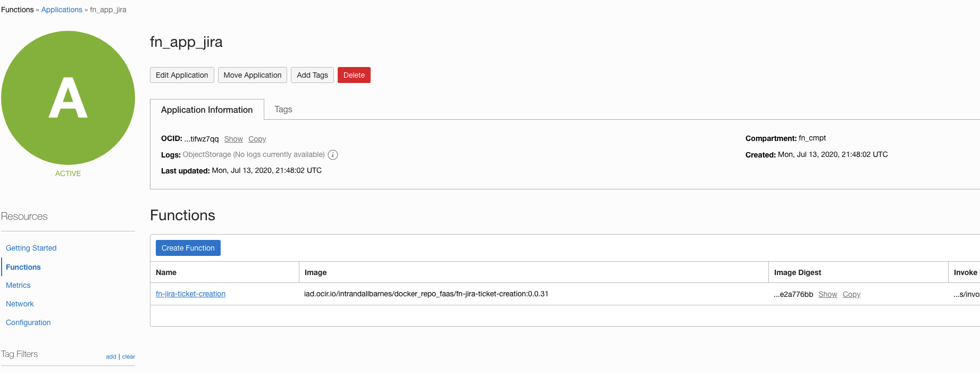Switch to the Tags tab
980x374 pixels.
click(283, 109)
